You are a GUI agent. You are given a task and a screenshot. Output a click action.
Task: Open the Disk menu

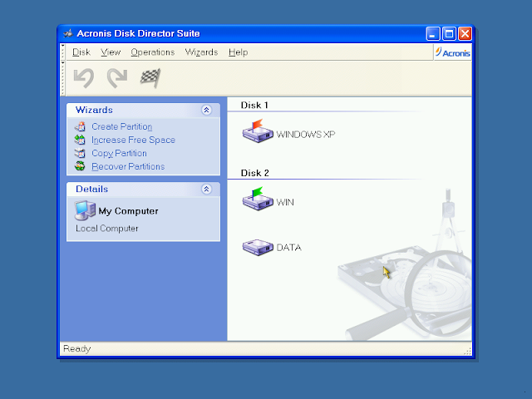click(81, 52)
